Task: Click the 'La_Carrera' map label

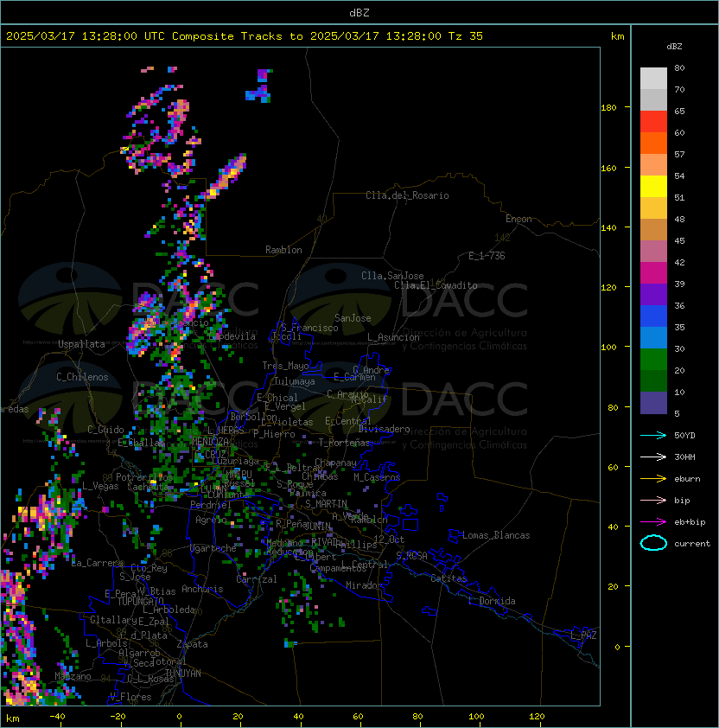Action: (98, 563)
